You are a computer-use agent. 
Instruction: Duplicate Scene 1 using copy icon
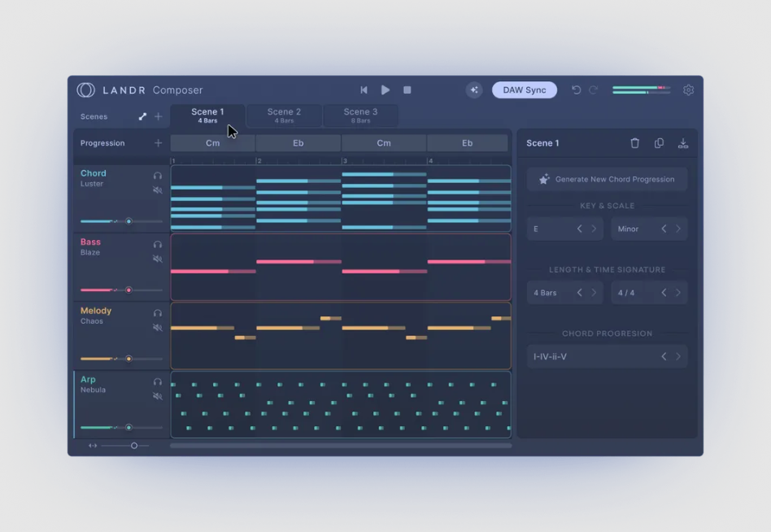tap(659, 143)
